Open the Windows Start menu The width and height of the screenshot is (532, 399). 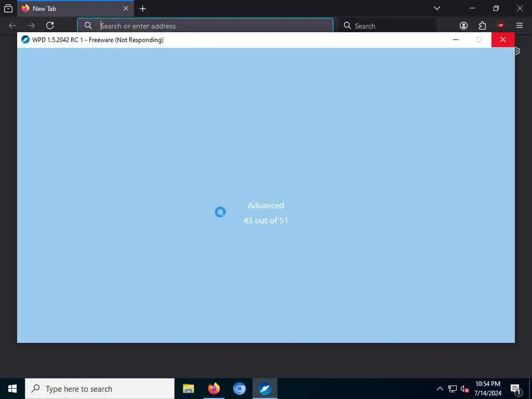coord(12,389)
